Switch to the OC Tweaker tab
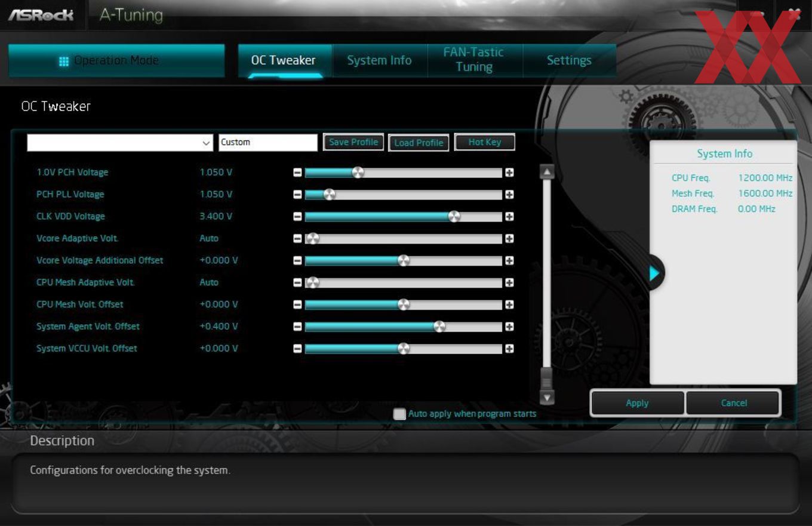812x526 pixels. click(x=284, y=60)
